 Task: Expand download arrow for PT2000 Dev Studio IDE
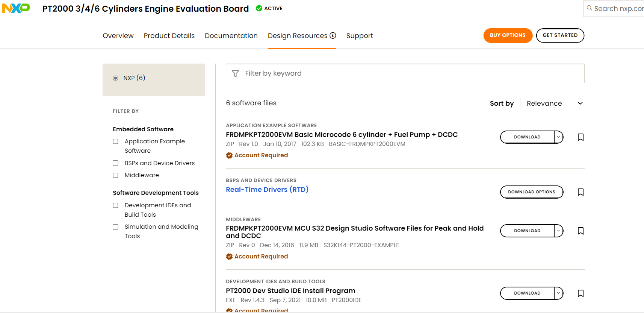[559, 293]
